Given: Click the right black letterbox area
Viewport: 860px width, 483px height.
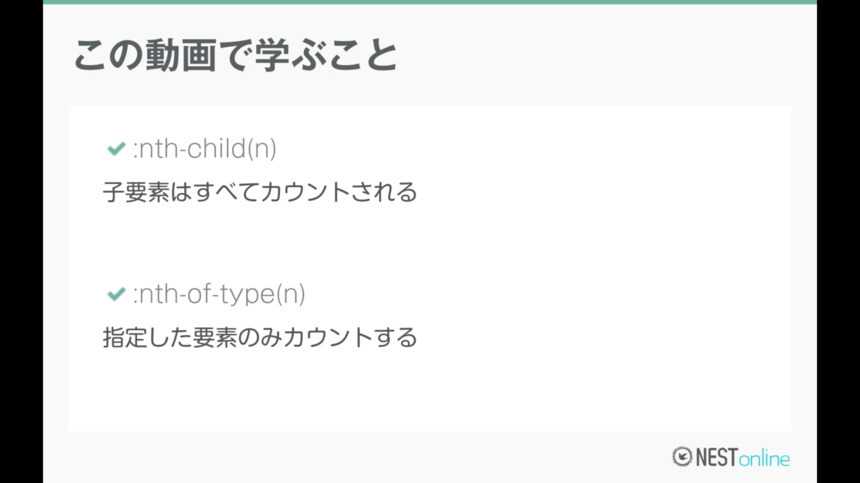Looking at the screenshot, I should tap(838, 241).
